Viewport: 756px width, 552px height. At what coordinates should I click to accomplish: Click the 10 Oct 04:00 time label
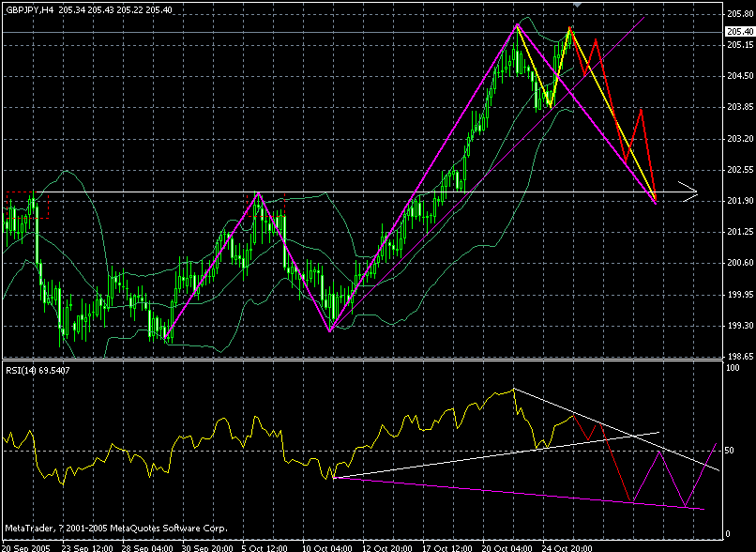pyautogui.click(x=327, y=548)
